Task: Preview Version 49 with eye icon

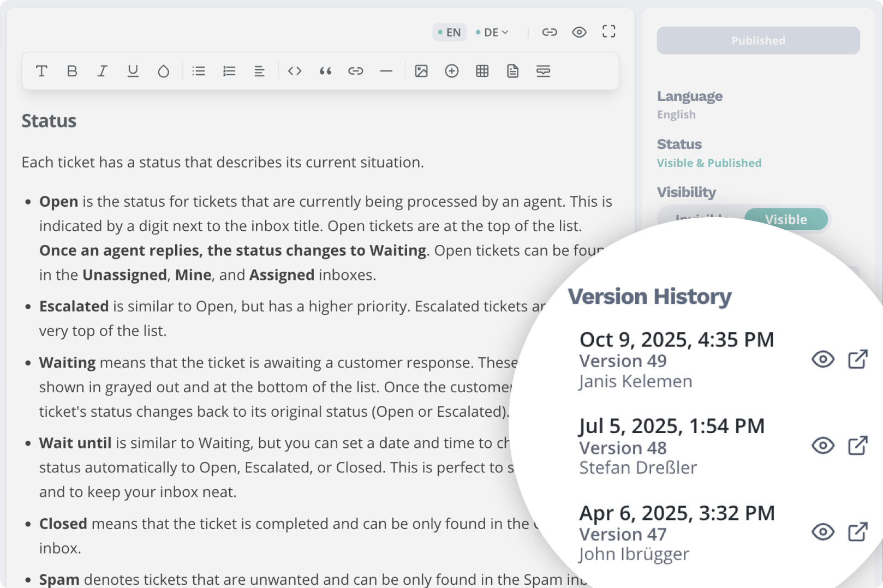Action: [822, 359]
